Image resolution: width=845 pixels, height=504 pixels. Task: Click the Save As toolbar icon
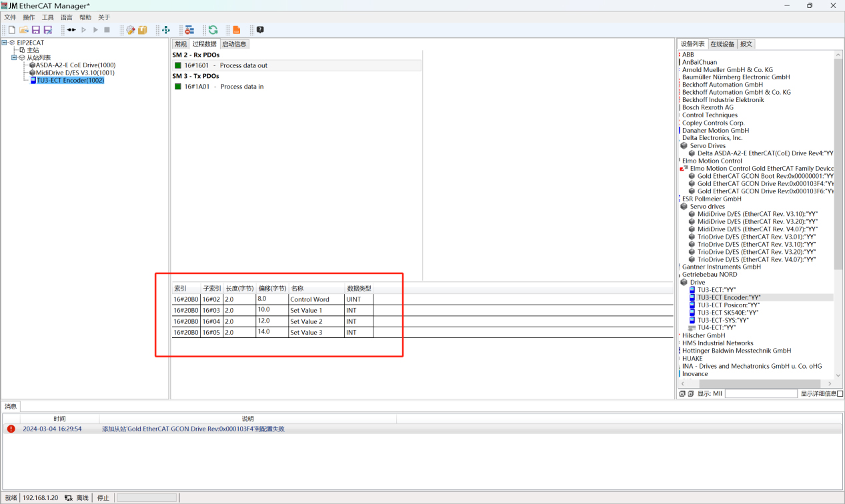pos(48,30)
